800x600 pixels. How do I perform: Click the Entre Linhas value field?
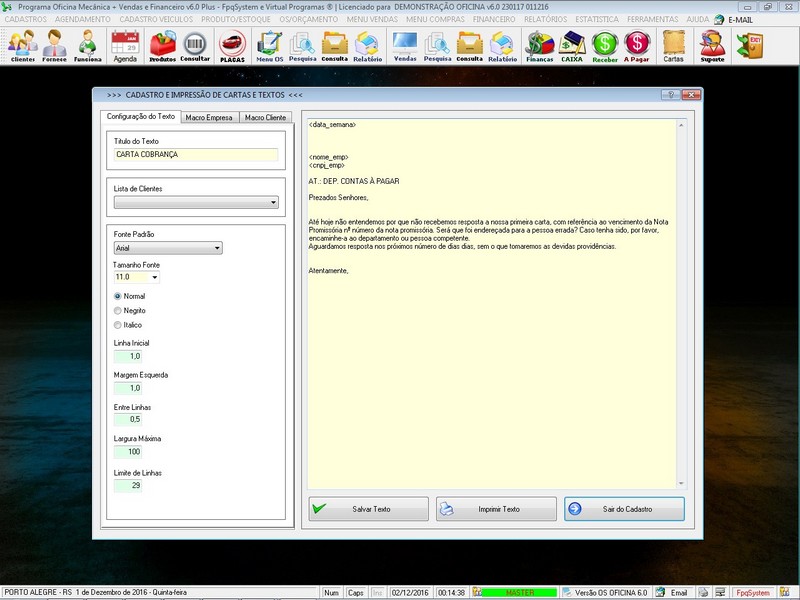pyautogui.click(x=128, y=419)
